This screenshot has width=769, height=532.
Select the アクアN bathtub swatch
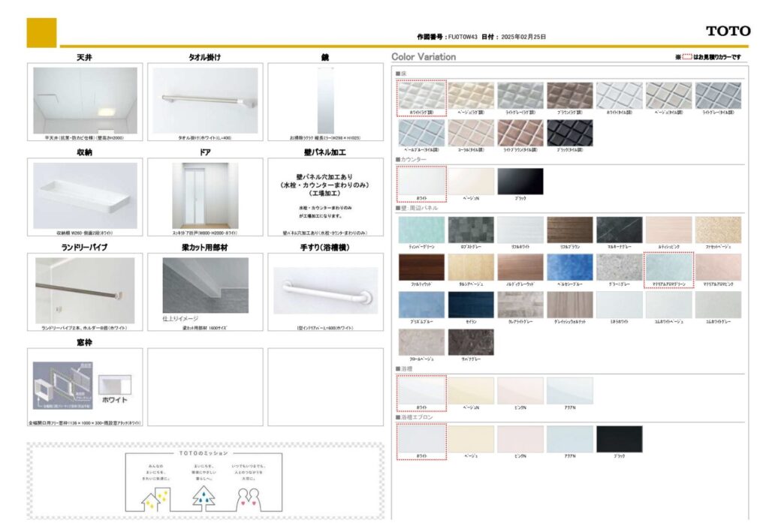569,391
